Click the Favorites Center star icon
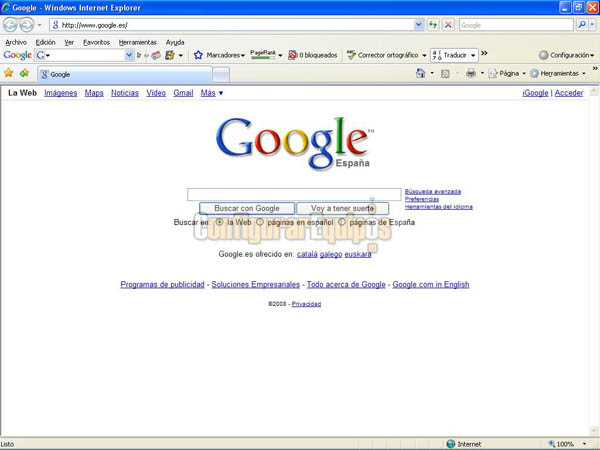 pyautogui.click(x=8, y=73)
